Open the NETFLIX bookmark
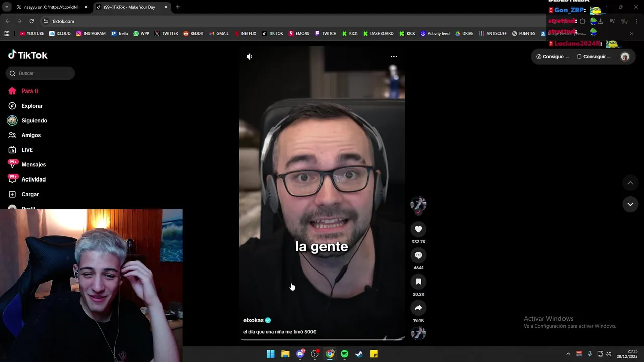644x362 pixels. tap(245, 34)
